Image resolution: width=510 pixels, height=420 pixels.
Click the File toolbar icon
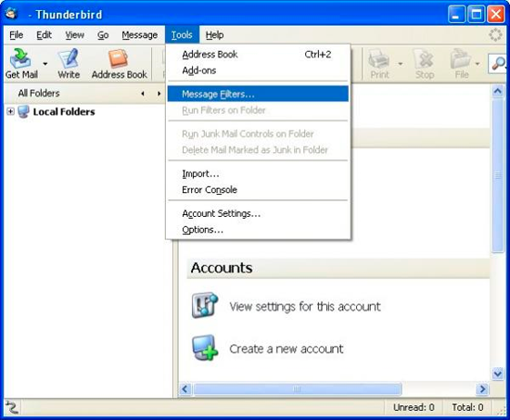[461, 58]
